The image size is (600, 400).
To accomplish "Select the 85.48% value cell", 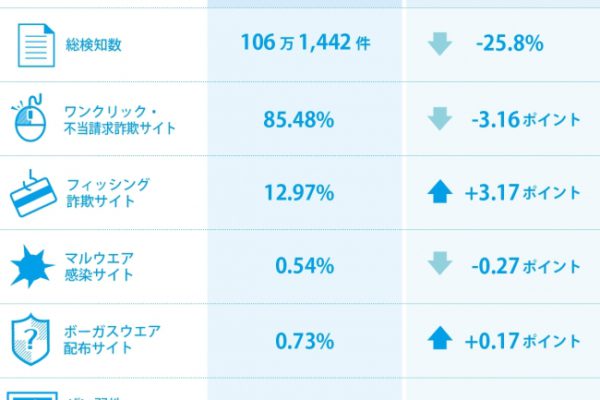I will [x=299, y=119].
